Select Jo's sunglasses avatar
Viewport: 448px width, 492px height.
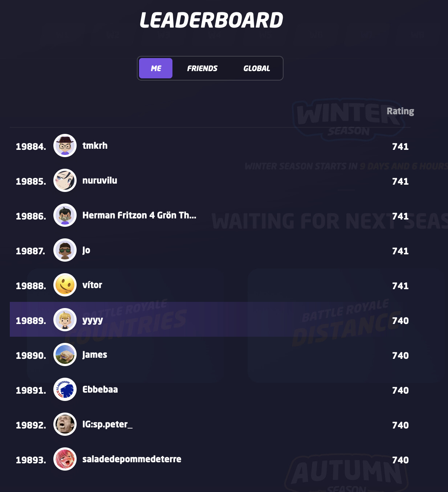coord(65,250)
